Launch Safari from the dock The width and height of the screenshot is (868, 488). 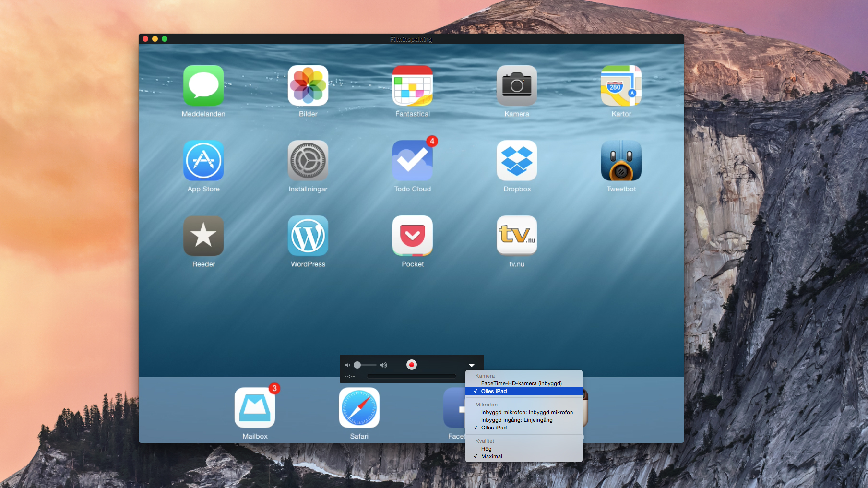coord(359,408)
